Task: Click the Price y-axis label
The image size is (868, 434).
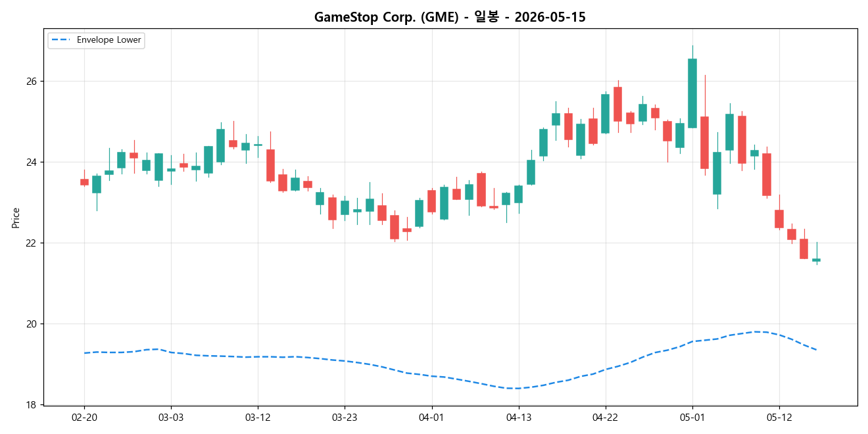Action: coord(16,218)
